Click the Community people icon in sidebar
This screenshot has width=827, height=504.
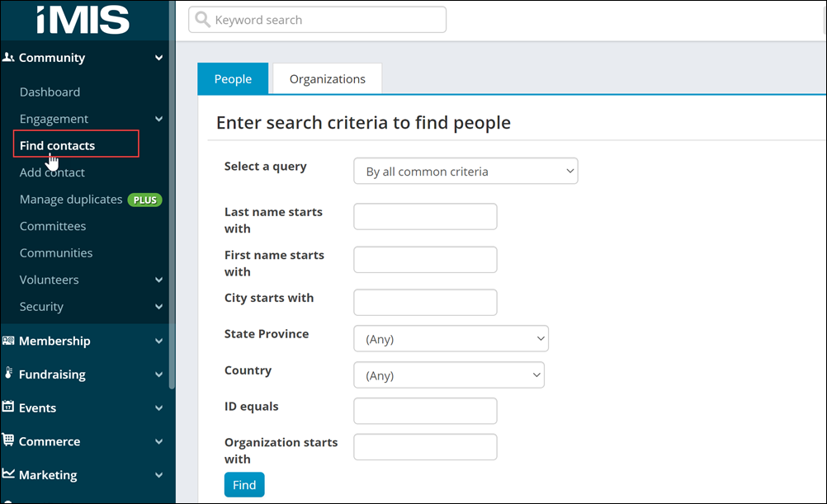point(8,58)
